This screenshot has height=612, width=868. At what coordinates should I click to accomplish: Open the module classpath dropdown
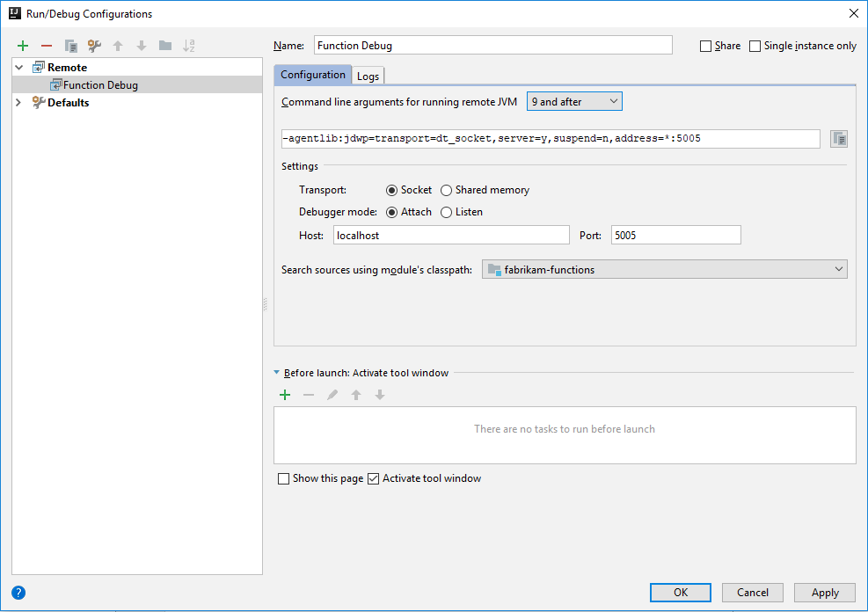pyautogui.click(x=664, y=269)
